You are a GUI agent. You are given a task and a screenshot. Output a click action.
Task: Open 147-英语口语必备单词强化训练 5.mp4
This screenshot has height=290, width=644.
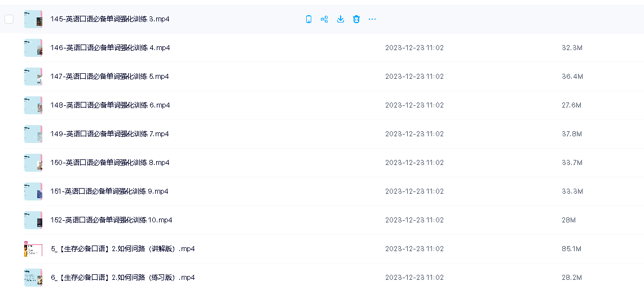[x=109, y=77]
